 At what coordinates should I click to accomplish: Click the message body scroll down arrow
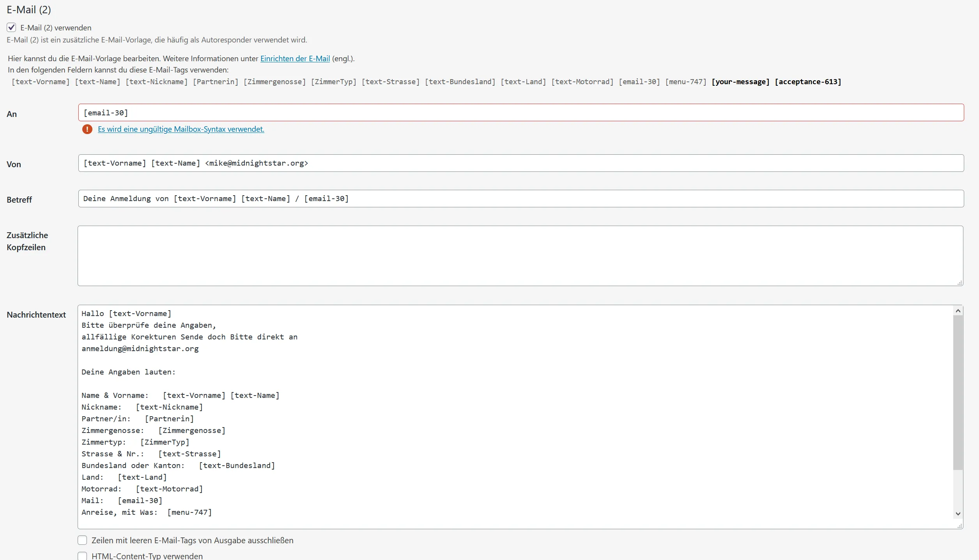(x=958, y=514)
